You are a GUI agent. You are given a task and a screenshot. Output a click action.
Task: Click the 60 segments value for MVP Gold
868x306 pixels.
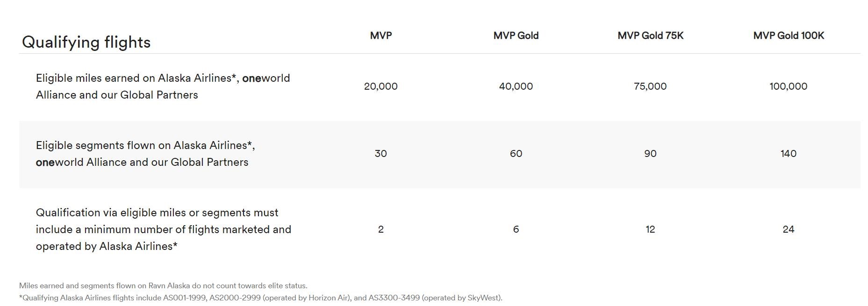(x=516, y=154)
